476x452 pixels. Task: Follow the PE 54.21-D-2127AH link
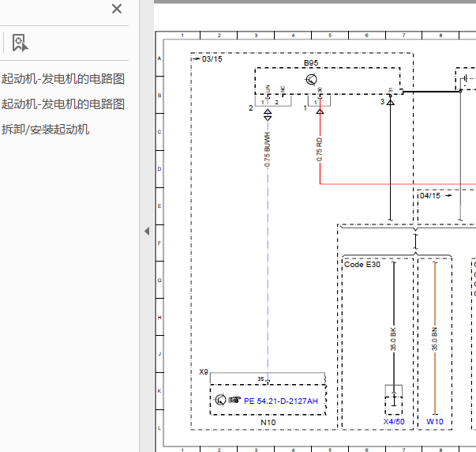pos(281,401)
